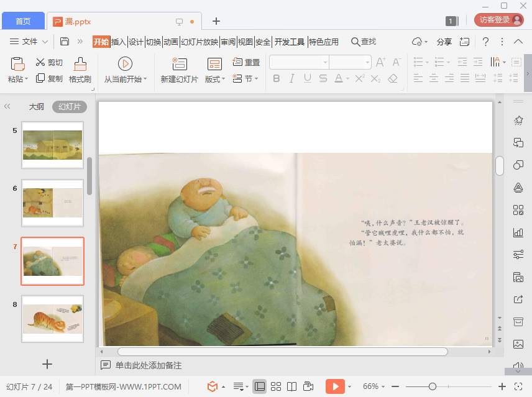The image size is (532, 397).
Task: Switch to reading view book icon
Action: 291,386
